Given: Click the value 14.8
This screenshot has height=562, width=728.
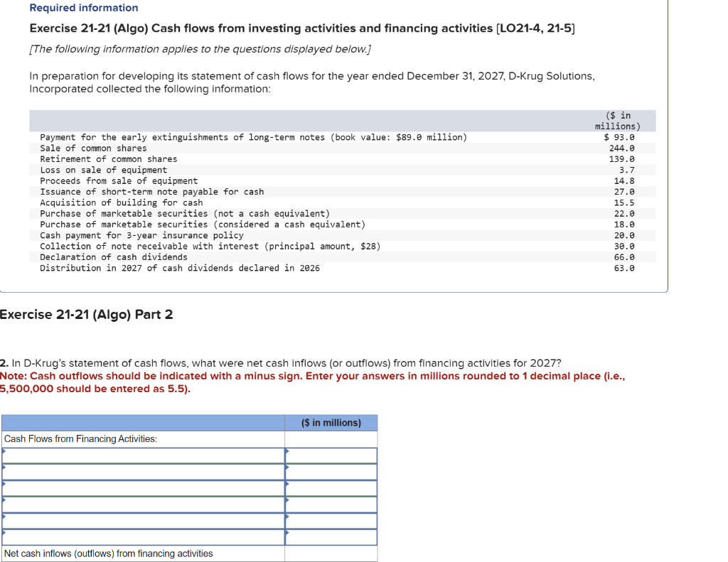Looking at the screenshot, I should pyautogui.click(x=624, y=181).
